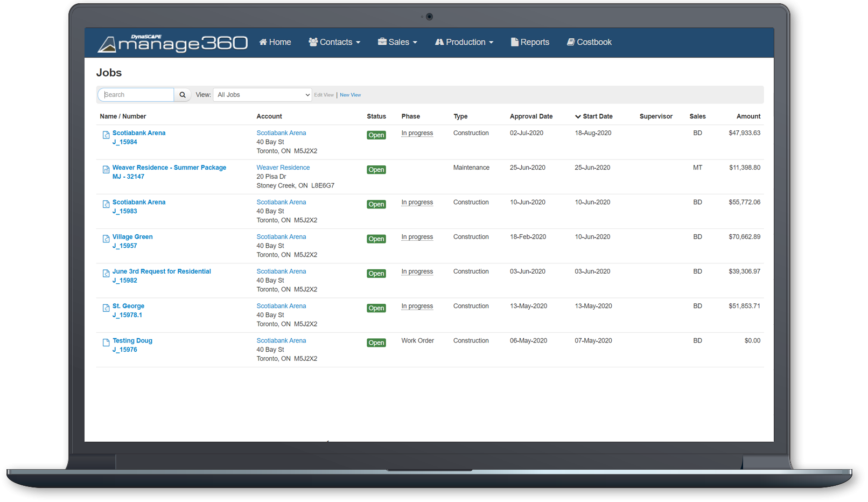This screenshot has width=868, height=502.
Task: Click the Edit View link
Action: click(x=324, y=95)
